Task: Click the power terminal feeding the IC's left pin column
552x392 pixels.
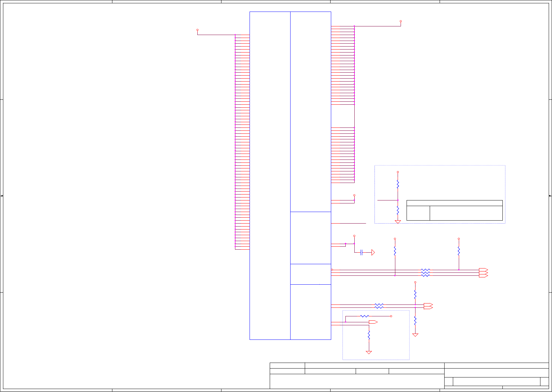Action: [197, 30]
